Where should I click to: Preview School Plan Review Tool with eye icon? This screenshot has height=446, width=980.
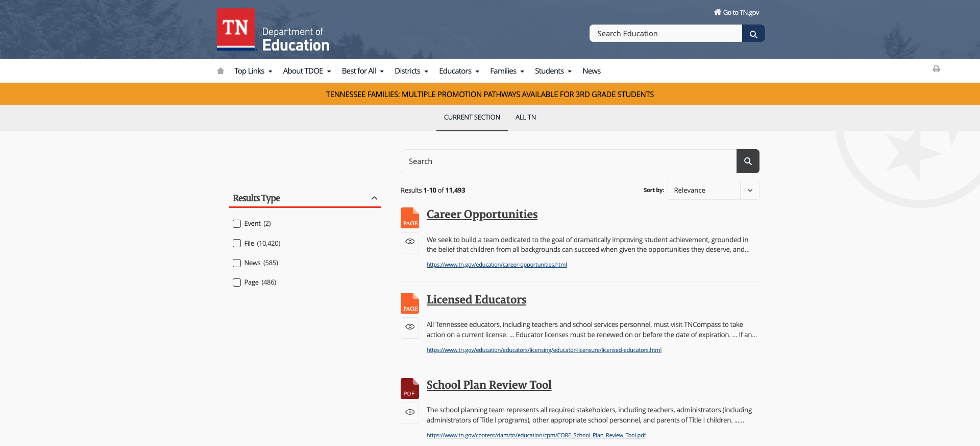point(410,413)
